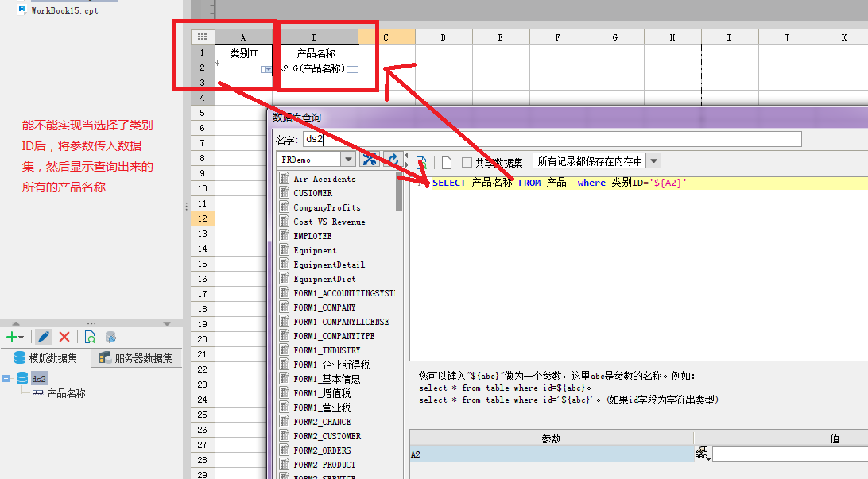Click cell B2 with ds2.G(产品名称)
This screenshot has width=868, height=479.
point(316,68)
